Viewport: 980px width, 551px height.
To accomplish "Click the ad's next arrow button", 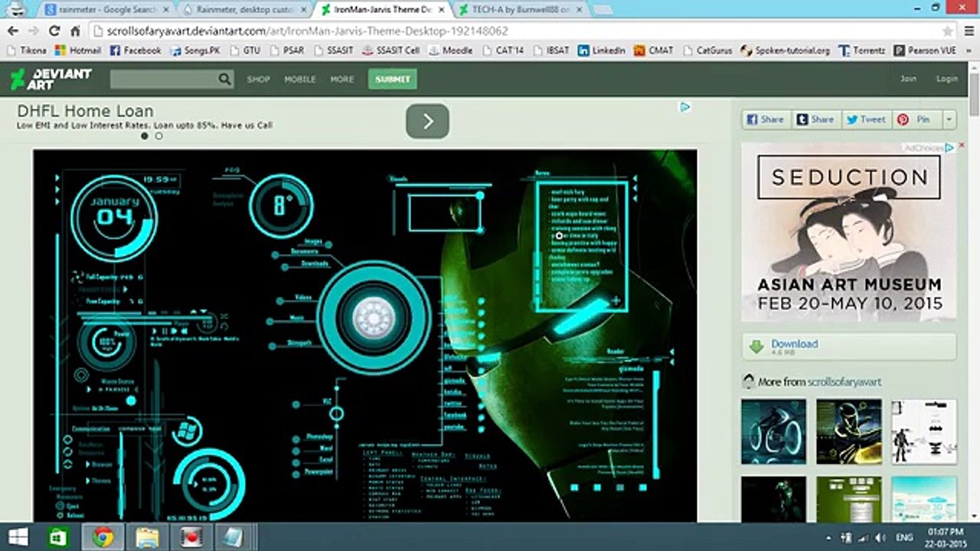I will [x=427, y=121].
